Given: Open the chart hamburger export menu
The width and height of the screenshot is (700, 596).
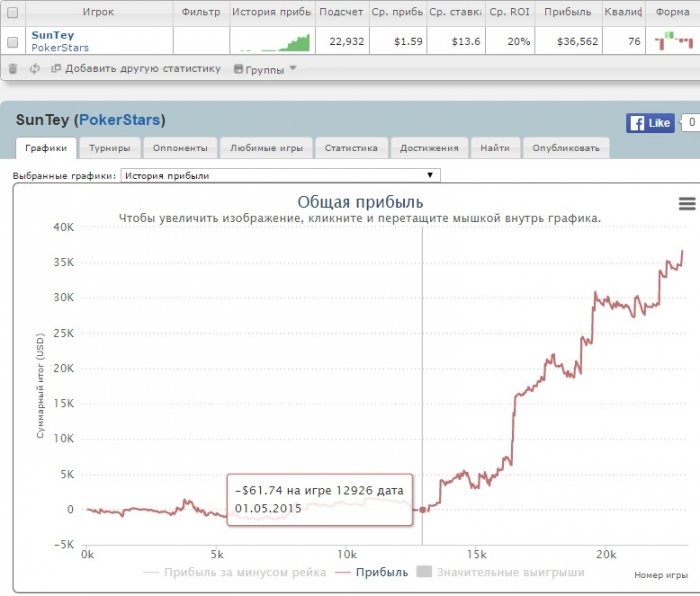Looking at the screenshot, I should pos(687,204).
